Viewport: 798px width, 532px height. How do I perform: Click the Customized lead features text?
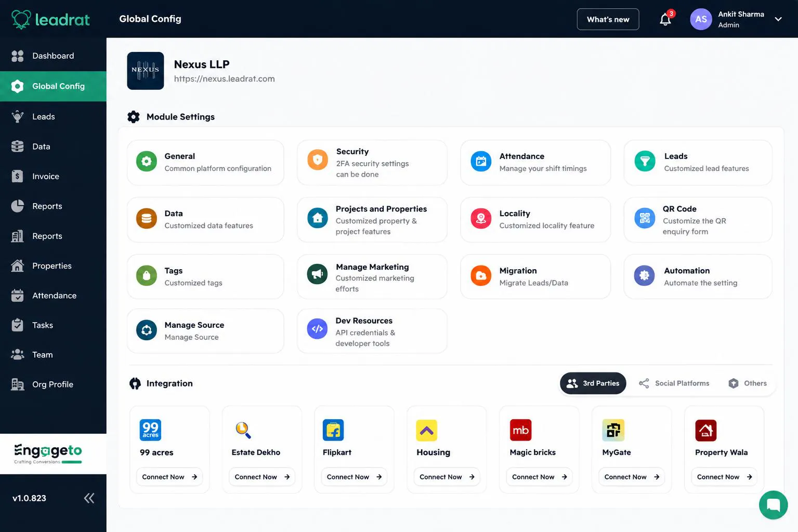[x=707, y=168]
